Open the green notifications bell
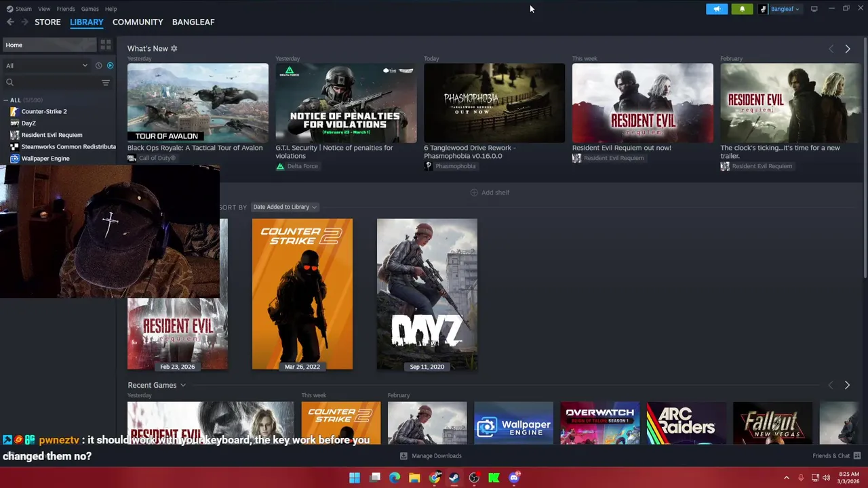 (742, 9)
